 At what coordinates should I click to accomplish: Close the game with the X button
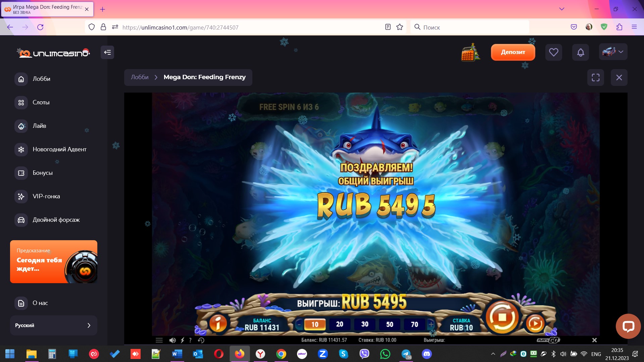(x=619, y=77)
